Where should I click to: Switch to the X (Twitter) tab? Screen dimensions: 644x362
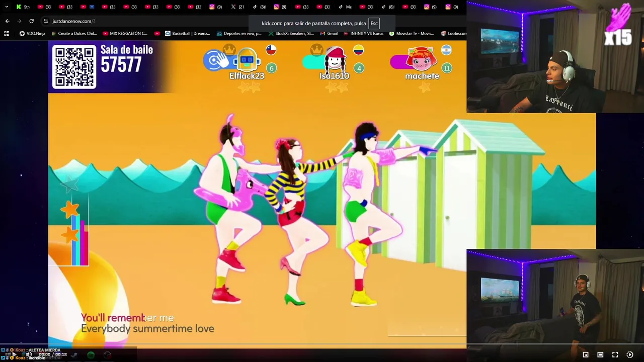[x=237, y=7]
